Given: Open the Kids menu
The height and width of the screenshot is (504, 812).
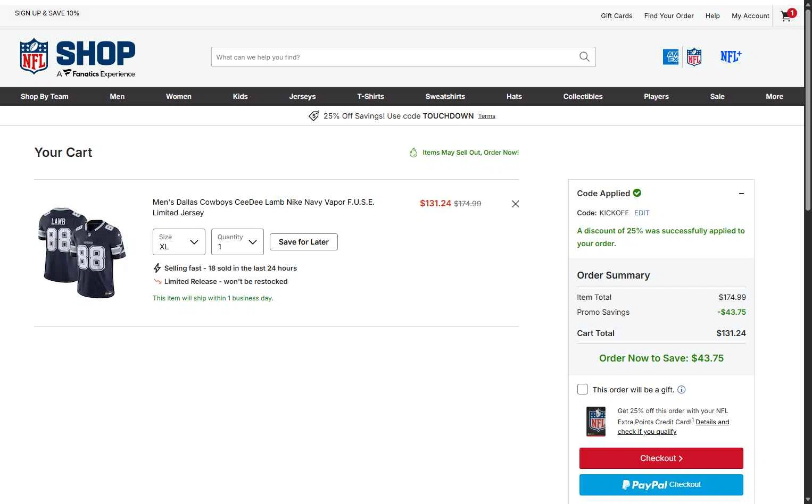Looking at the screenshot, I should point(241,97).
